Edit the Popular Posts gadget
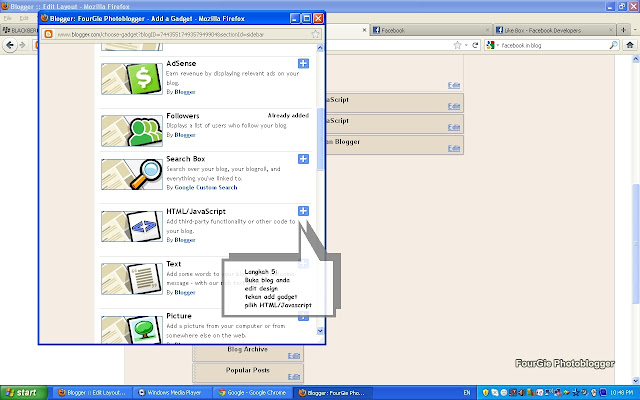This screenshot has width=640, height=400. click(x=294, y=377)
